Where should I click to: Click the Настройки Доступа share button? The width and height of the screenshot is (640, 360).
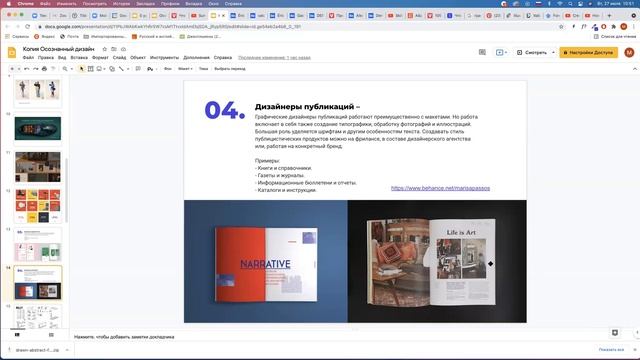pos(589,52)
